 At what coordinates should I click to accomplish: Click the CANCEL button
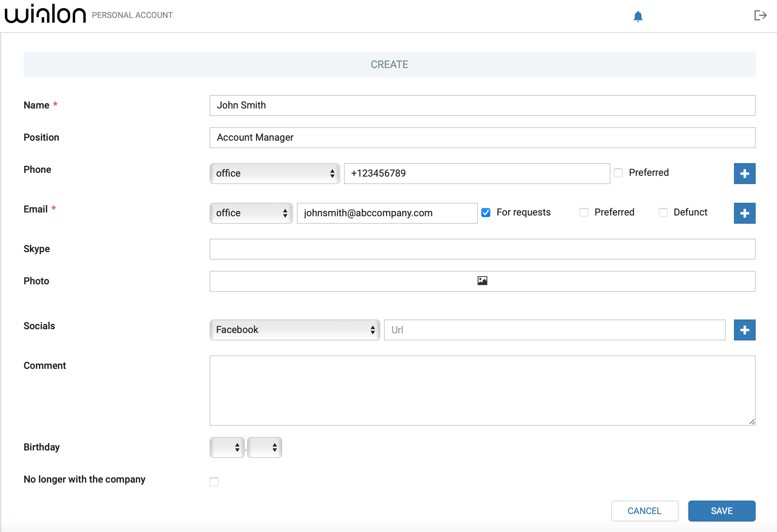[x=645, y=511]
